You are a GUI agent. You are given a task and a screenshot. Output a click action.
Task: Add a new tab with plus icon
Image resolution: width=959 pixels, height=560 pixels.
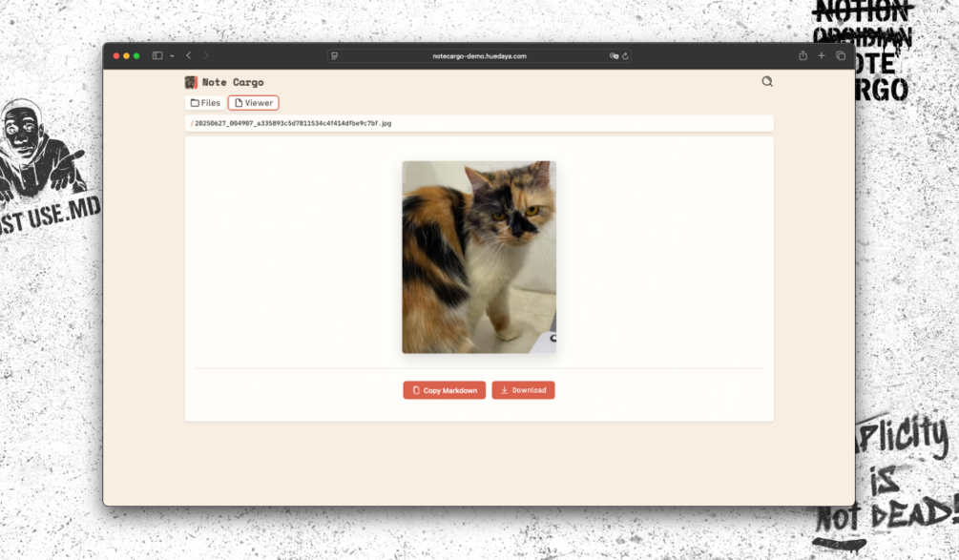point(822,55)
